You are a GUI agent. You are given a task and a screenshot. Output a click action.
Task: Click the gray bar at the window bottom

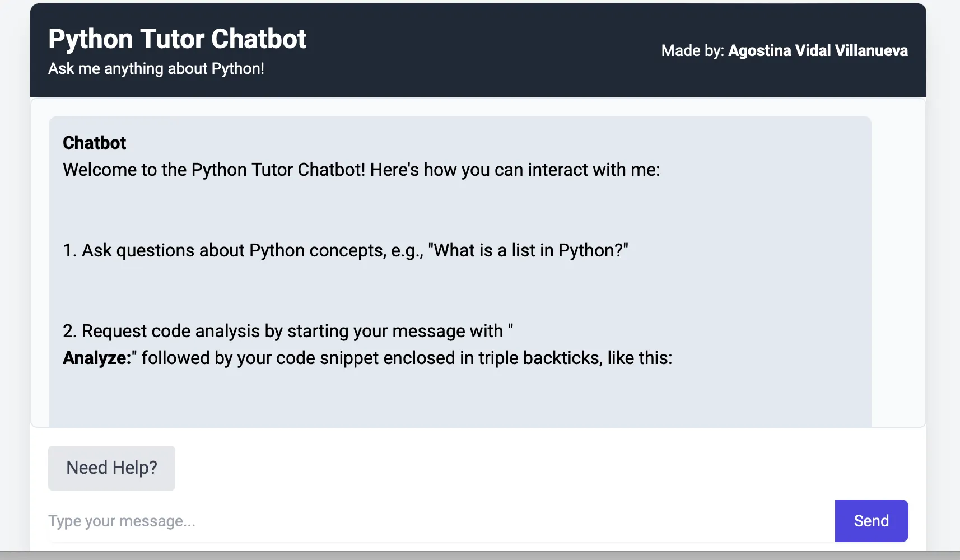click(x=476, y=556)
